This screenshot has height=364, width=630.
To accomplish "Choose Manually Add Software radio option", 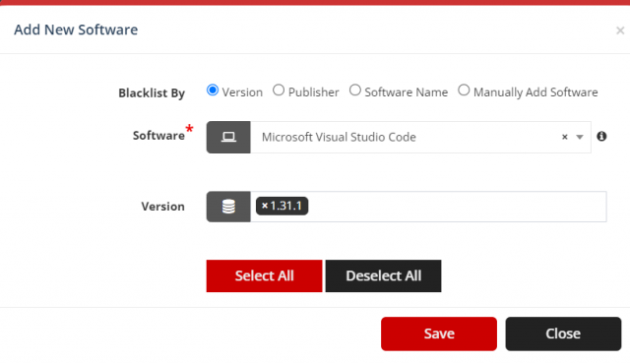I will click(464, 91).
